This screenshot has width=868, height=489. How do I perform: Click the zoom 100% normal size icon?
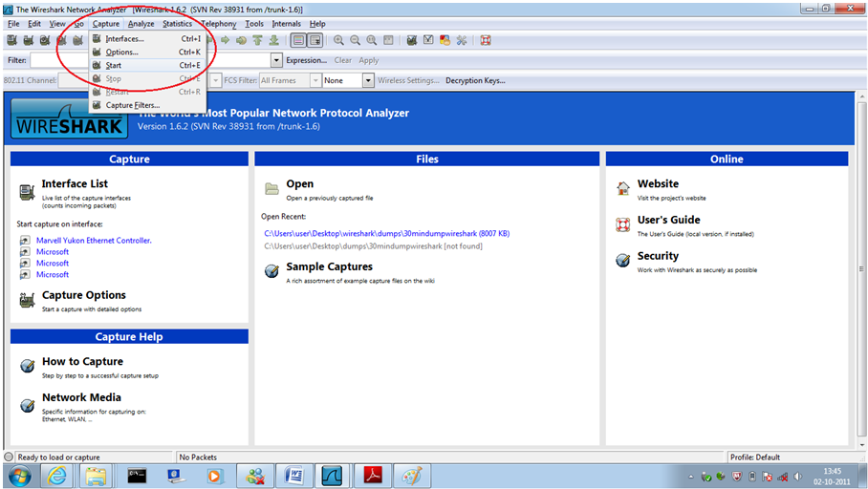tap(372, 40)
